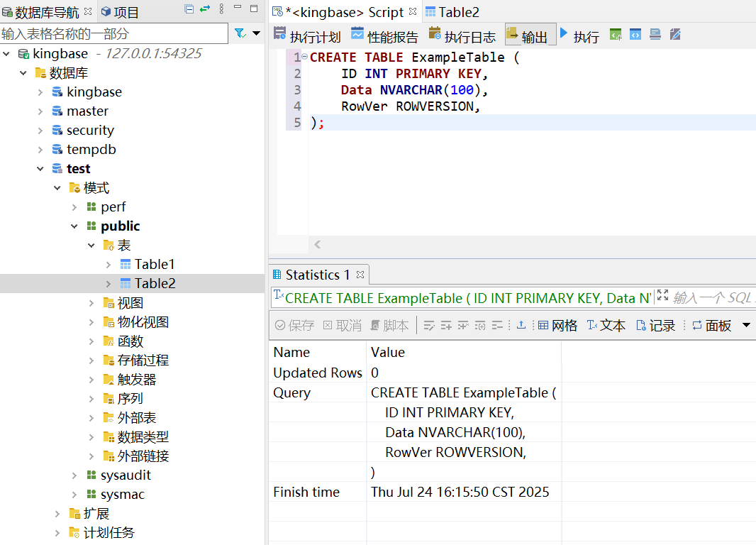Viewport: 756px width, 545px height.
Task: Toggle the 输出 output panel button
Action: [x=526, y=35]
